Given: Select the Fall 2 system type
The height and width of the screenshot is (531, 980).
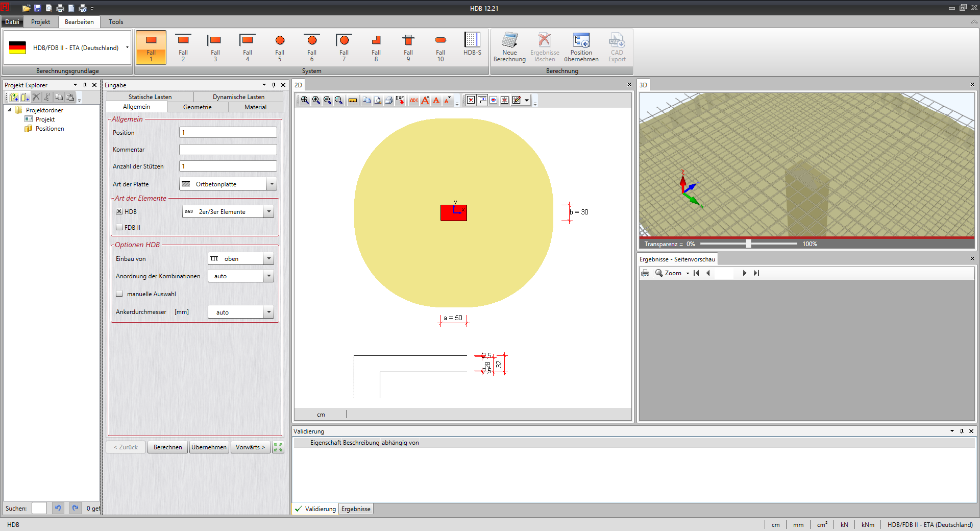Looking at the screenshot, I should click(183, 47).
